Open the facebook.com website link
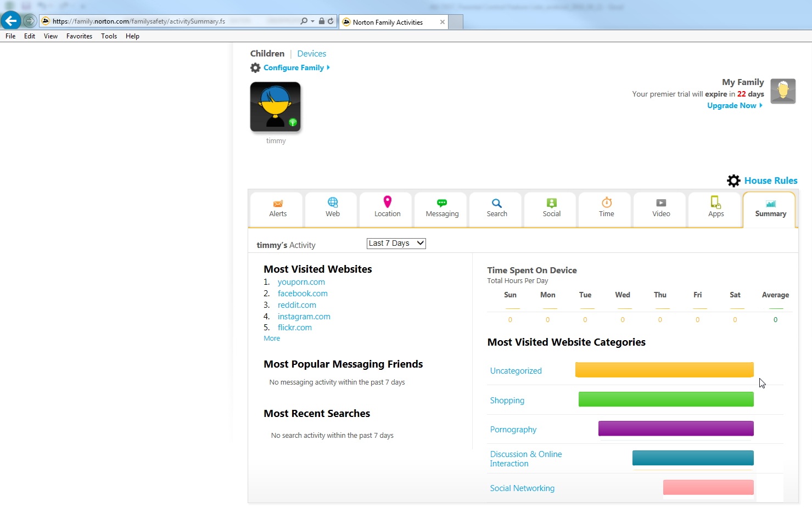812x513 pixels. (x=303, y=294)
